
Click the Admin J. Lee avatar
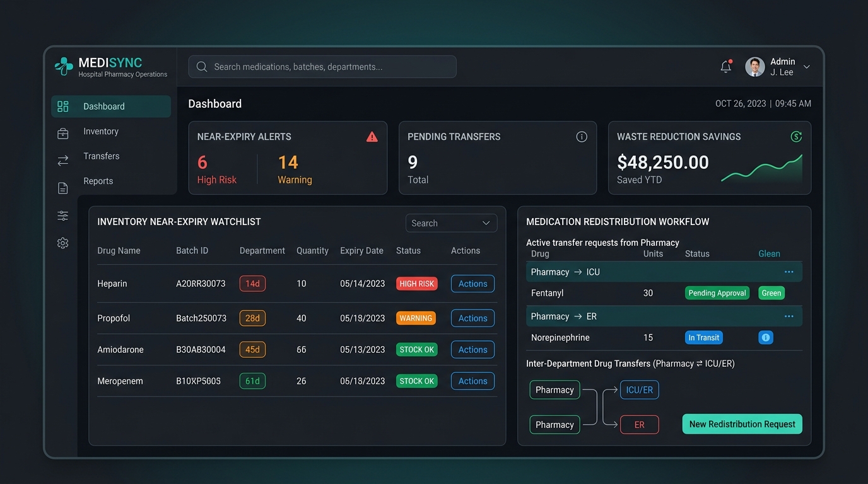755,67
